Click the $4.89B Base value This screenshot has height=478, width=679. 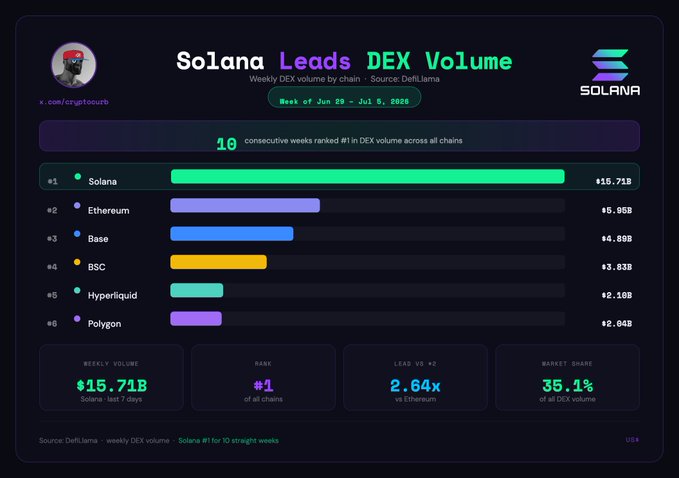pyautogui.click(x=617, y=239)
